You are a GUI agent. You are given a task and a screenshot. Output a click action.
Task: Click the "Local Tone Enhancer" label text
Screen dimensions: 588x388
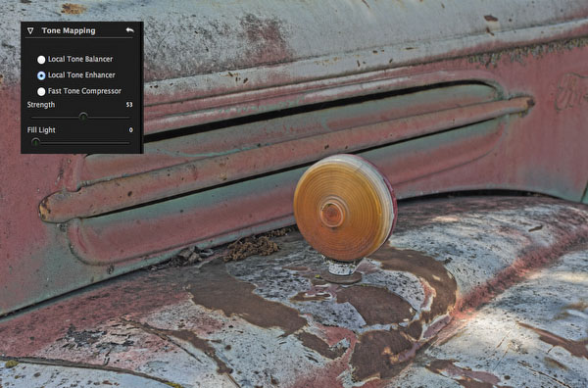(81, 75)
